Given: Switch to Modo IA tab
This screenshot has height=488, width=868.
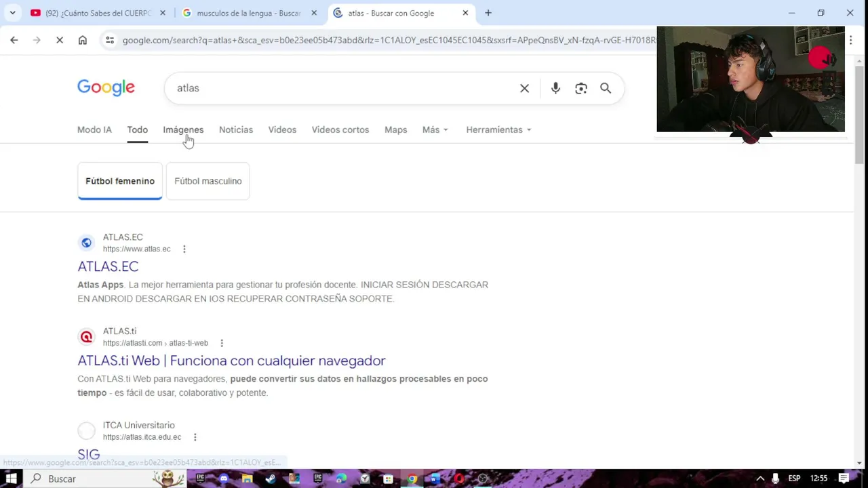Looking at the screenshot, I should [94, 129].
